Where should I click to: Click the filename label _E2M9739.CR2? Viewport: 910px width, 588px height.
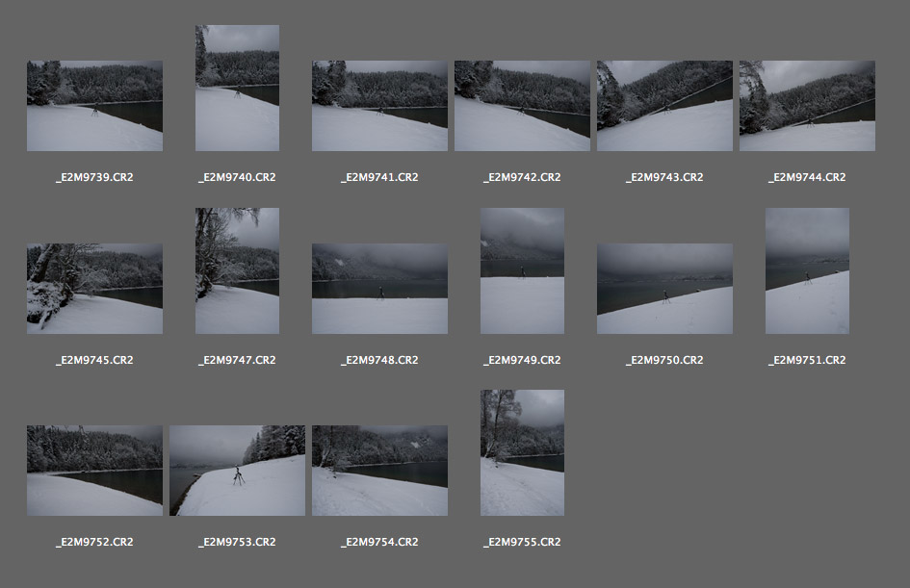click(94, 178)
